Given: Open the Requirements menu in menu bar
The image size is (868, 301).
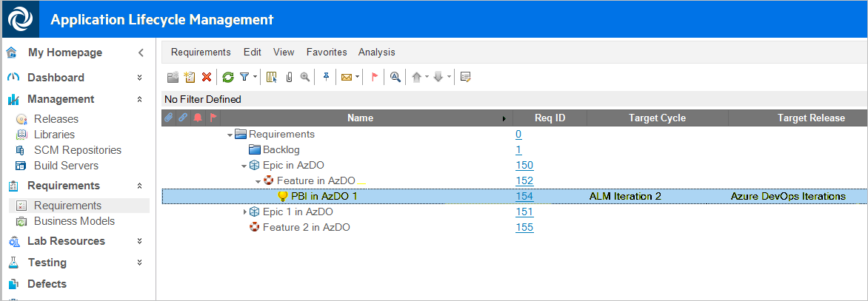Looking at the screenshot, I should coord(201,52).
